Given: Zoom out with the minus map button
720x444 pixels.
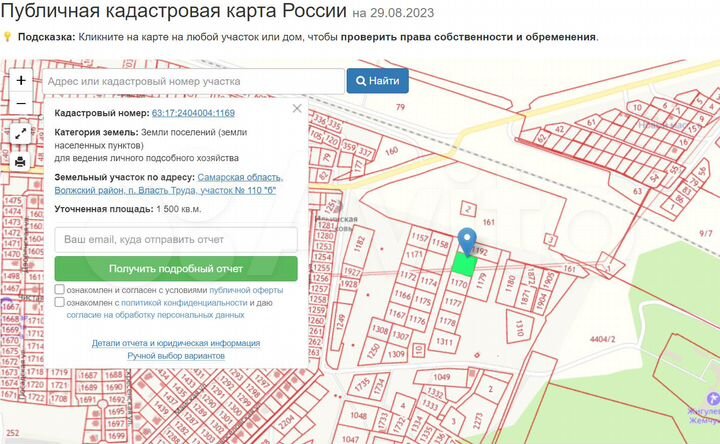Looking at the screenshot, I should point(21,103).
